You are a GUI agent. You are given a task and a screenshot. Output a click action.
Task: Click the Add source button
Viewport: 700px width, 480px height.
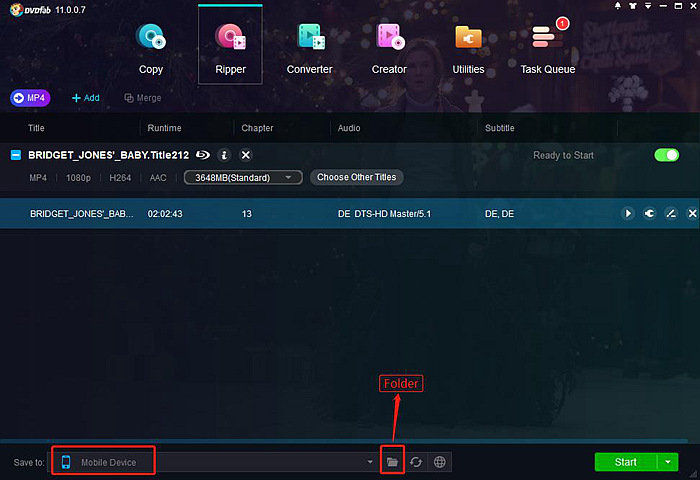(86, 98)
